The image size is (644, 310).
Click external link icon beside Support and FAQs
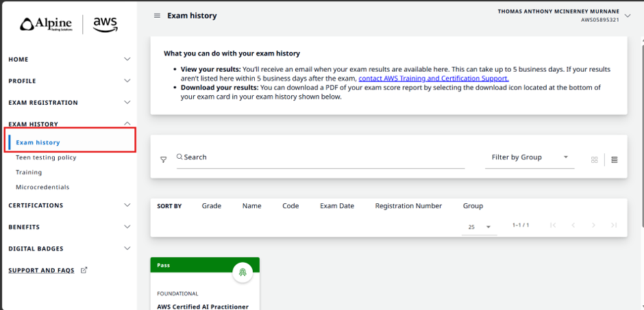(84, 270)
